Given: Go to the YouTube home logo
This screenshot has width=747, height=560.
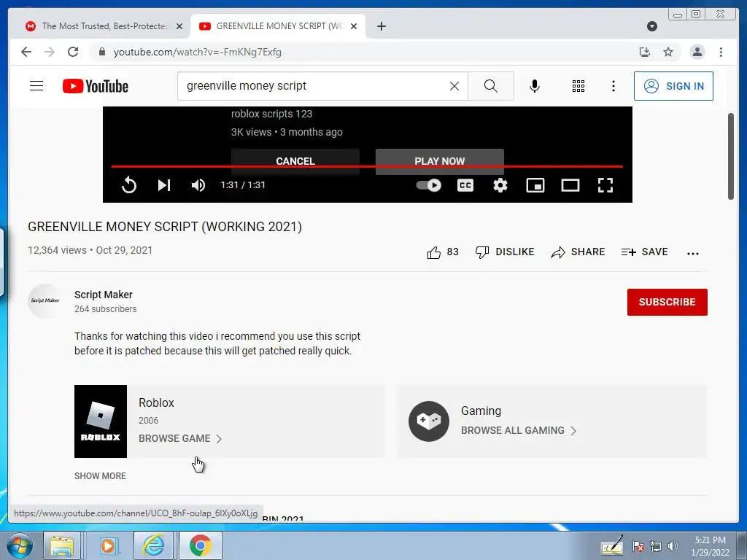Looking at the screenshot, I should click(x=96, y=86).
